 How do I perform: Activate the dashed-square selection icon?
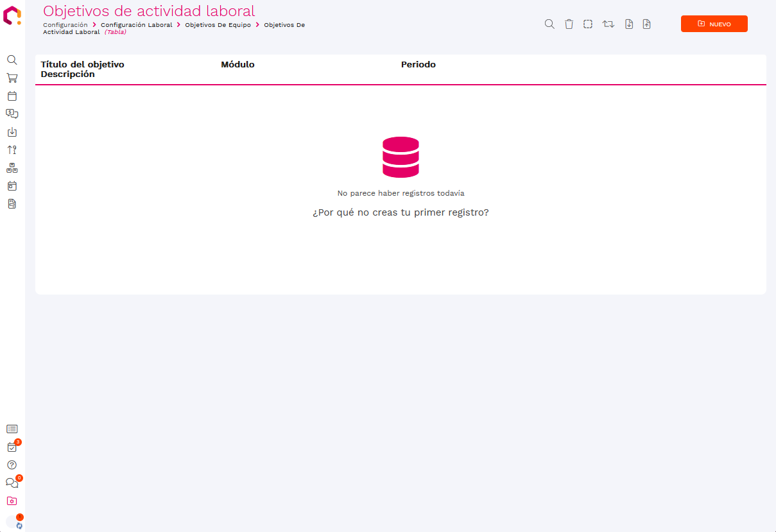pos(588,24)
